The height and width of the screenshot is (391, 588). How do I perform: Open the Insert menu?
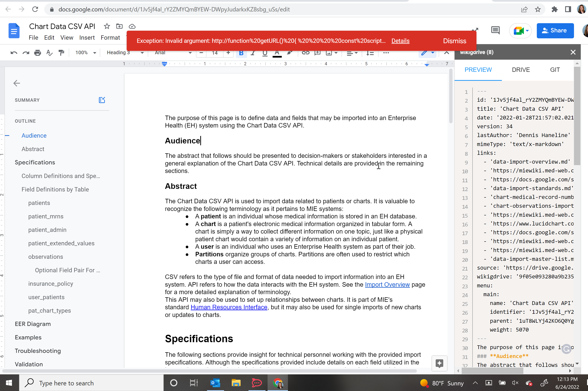(x=87, y=38)
